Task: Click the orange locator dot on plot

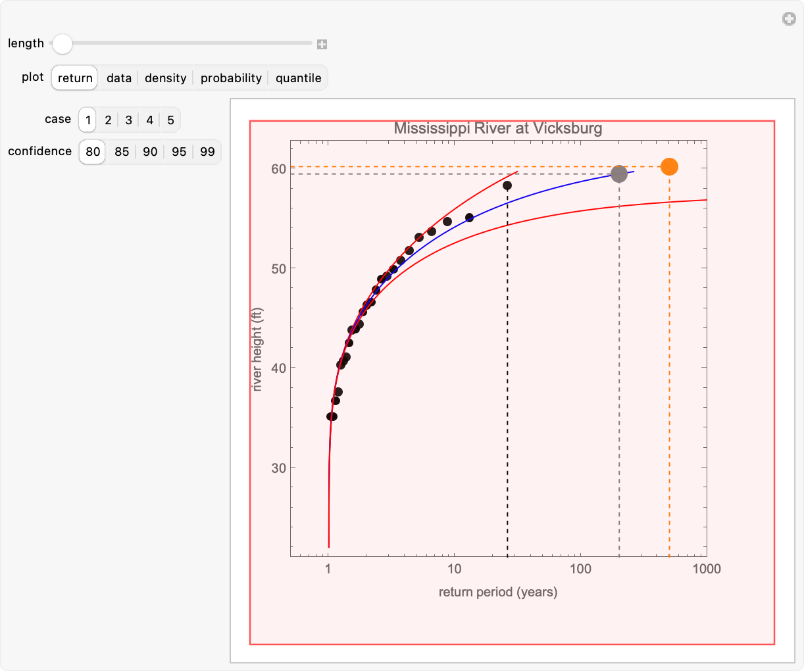Action: tap(669, 166)
